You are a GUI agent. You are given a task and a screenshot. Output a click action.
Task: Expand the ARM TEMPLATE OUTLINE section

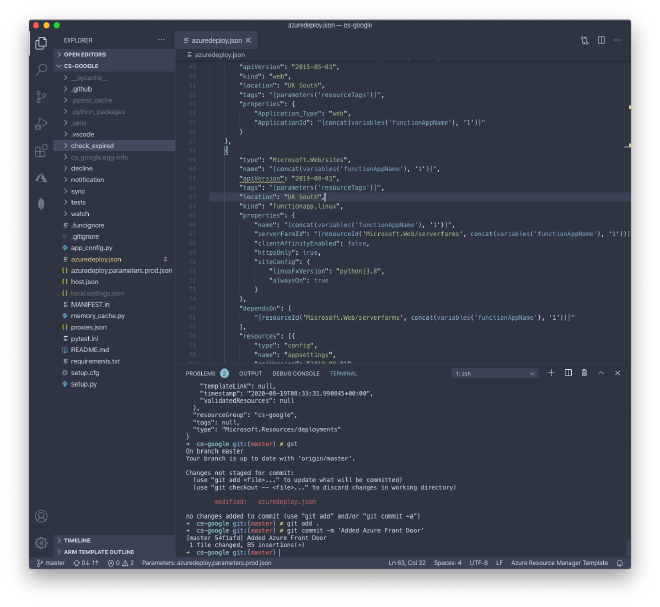point(114,552)
